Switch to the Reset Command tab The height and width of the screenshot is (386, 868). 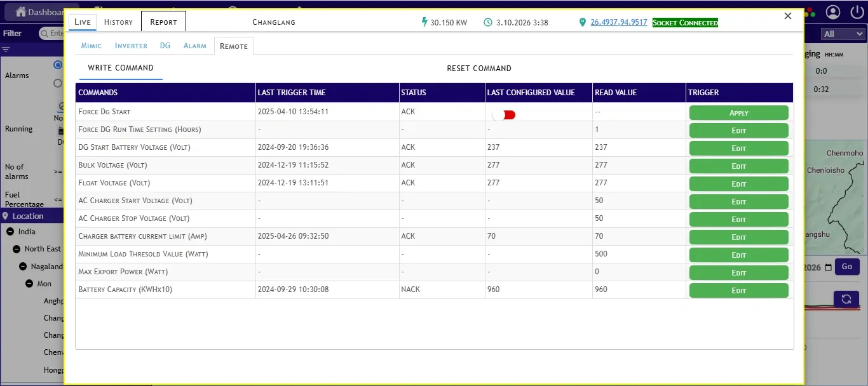point(479,68)
